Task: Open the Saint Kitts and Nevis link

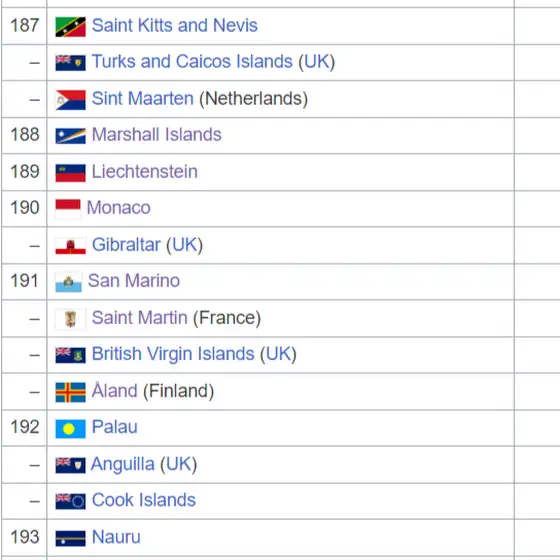Action: click(175, 25)
